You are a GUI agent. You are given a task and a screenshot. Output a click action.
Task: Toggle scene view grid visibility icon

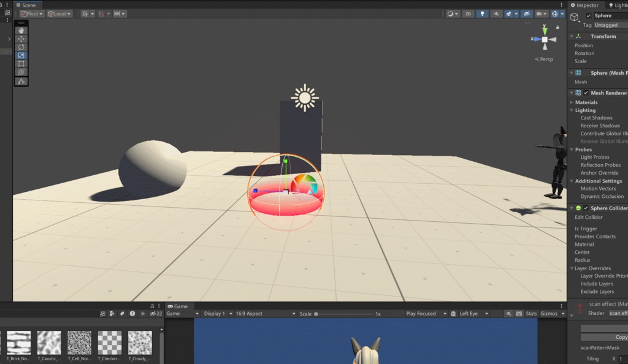pyautogui.click(x=85, y=13)
